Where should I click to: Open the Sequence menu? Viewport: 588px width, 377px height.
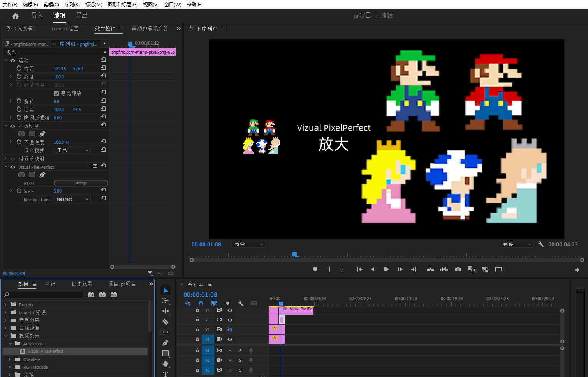pos(72,4)
